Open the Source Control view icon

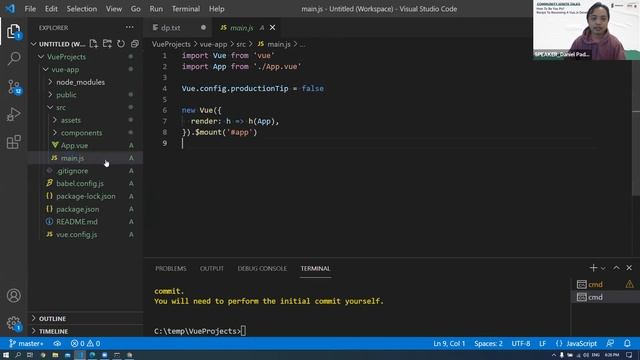(x=13, y=87)
